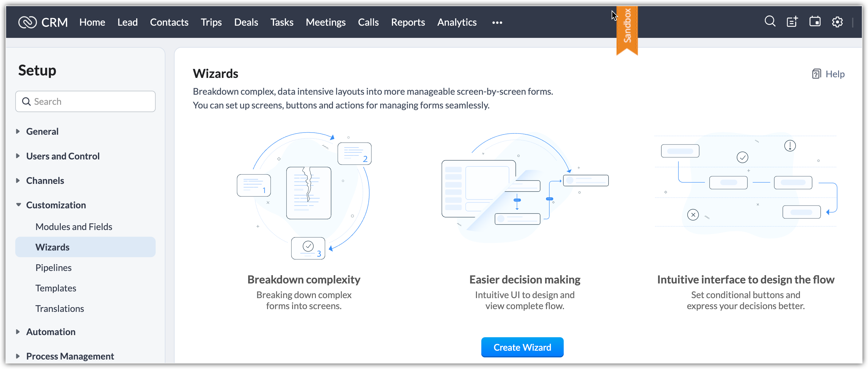Open the settings gear icon
868x369 pixels.
pos(837,22)
